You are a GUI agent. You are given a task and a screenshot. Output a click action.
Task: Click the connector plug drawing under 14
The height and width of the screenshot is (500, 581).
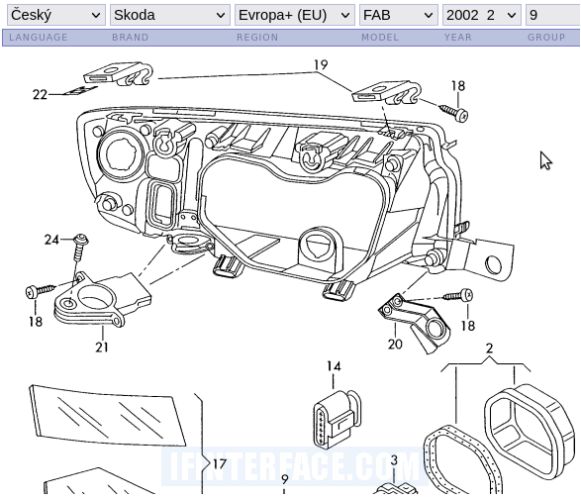[x=337, y=421]
